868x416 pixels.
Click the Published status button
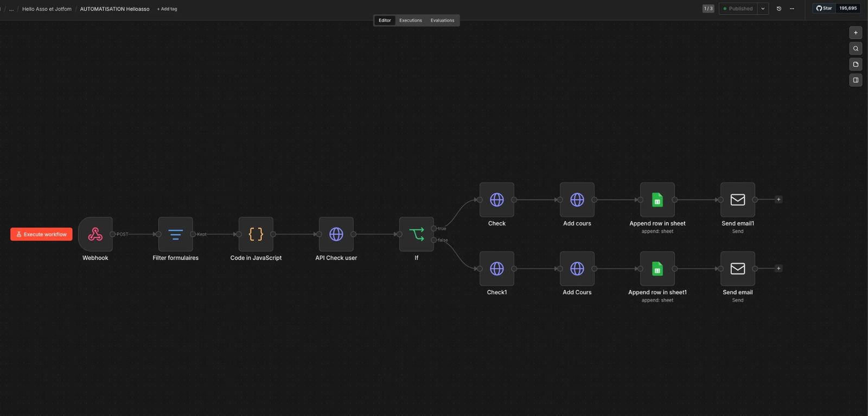coord(738,9)
